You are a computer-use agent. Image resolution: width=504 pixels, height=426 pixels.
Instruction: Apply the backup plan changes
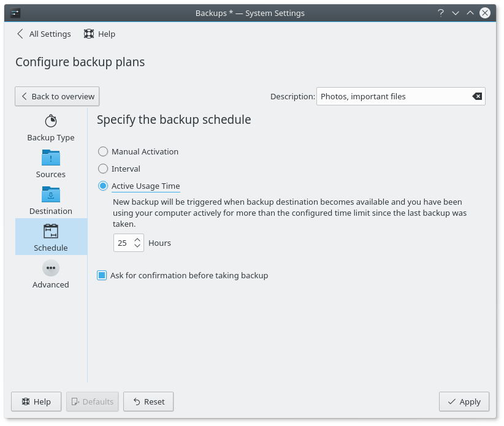464,401
